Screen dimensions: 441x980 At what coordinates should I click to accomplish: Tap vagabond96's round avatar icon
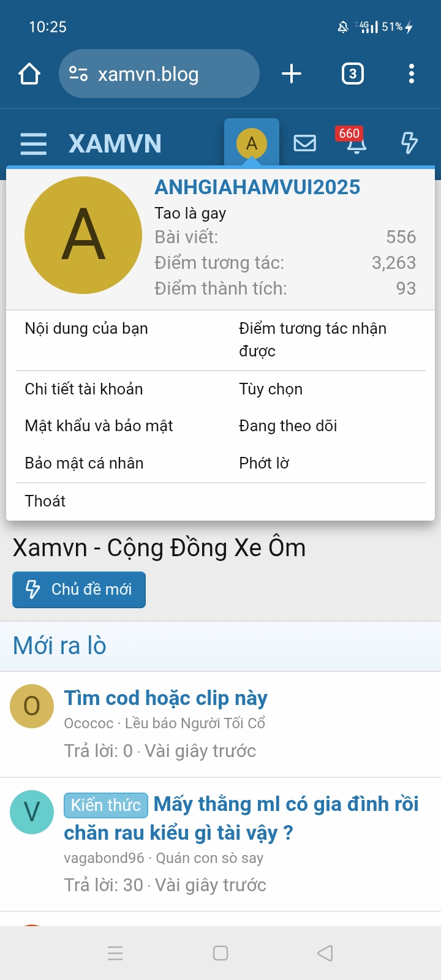coord(31,813)
